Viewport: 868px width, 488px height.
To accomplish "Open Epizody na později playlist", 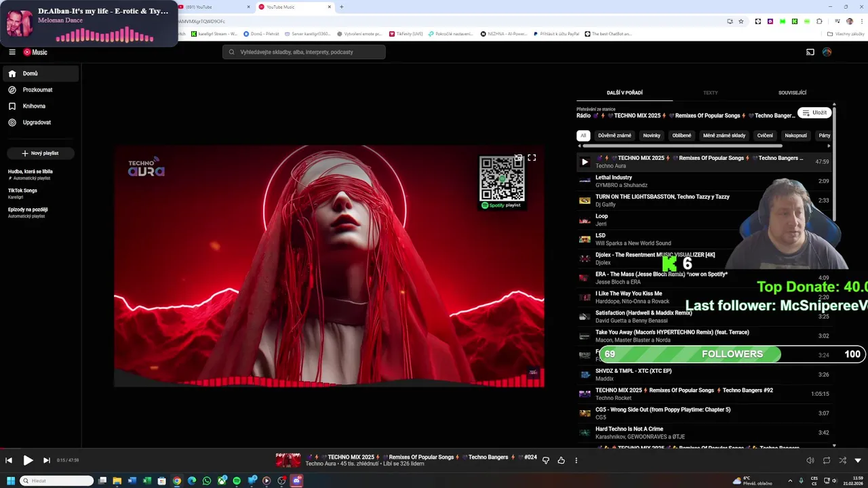I will coord(28,212).
